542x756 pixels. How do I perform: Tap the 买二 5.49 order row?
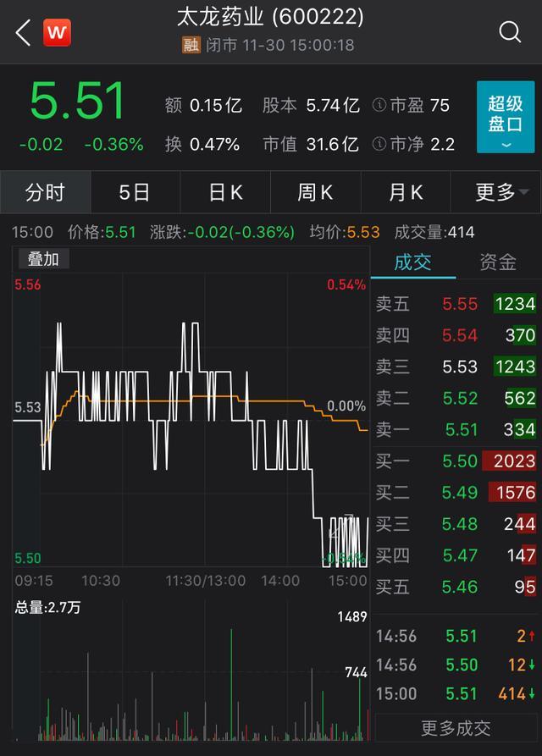point(456,492)
